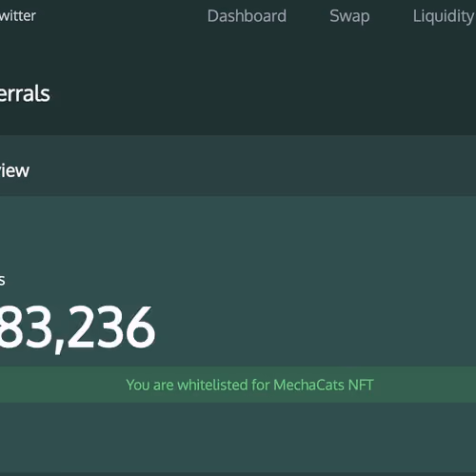Go to the Swap page

pyautogui.click(x=349, y=16)
